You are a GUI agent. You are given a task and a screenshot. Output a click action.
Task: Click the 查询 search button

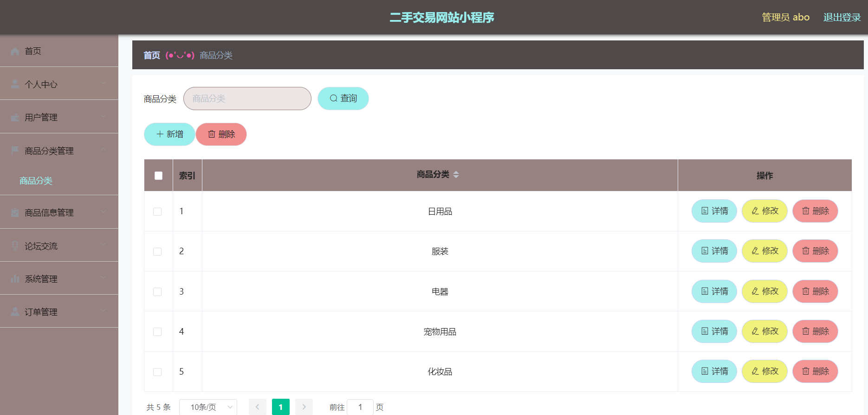(343, 99)
